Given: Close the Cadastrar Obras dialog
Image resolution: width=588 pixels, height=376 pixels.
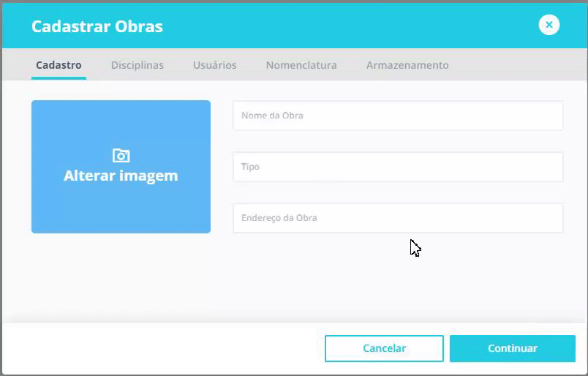Looking at the screenshot, I should tap(549, 25).
